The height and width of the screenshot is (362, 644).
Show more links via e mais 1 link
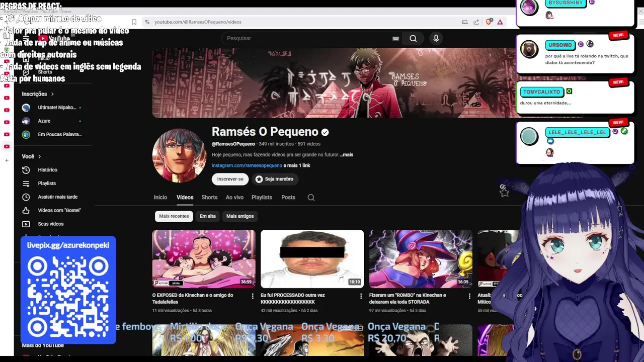tap(297, 165)
